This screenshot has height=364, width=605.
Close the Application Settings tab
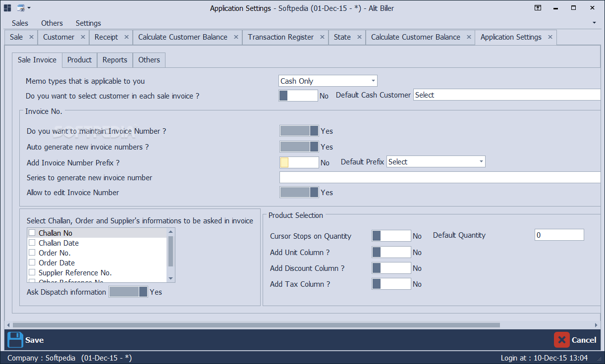pyautogui.click(x=550, y=37)
